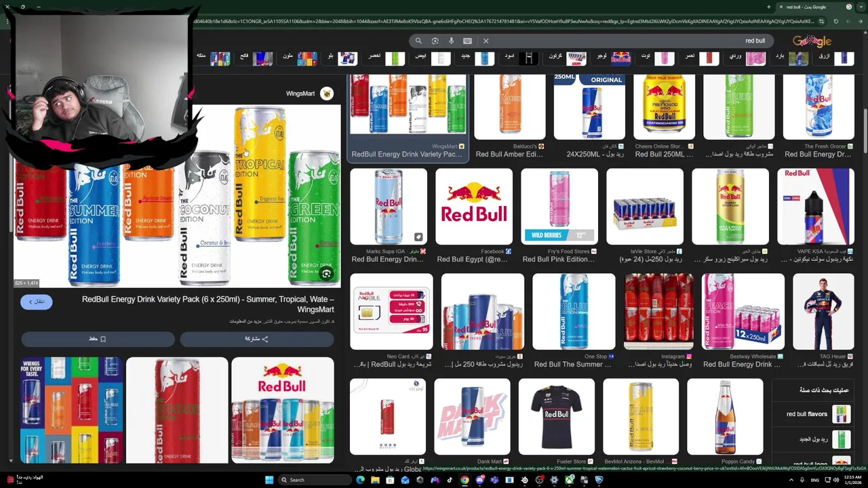Viewport: 868px width, 488px height.
Task: Clear the search query with the X icon
Action: click(x=486, y=41)
